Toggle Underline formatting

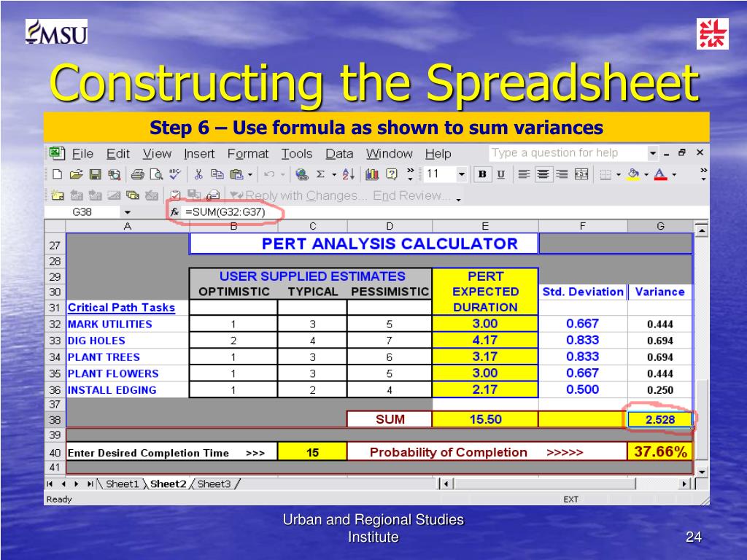pyautogui.click(x=500, y=174)
